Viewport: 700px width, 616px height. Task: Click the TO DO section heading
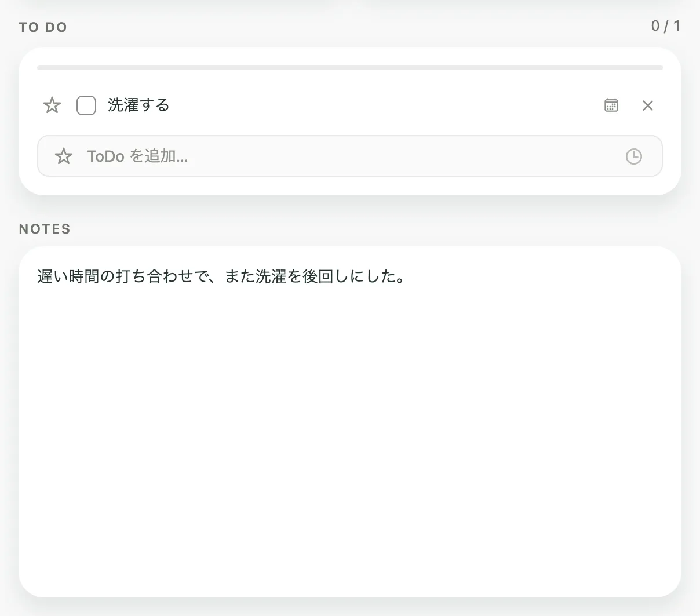tap(43, 27)
